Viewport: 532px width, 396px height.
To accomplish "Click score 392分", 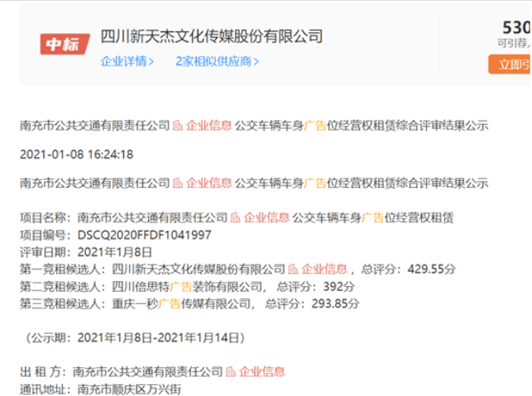I will tap(339, 287).
